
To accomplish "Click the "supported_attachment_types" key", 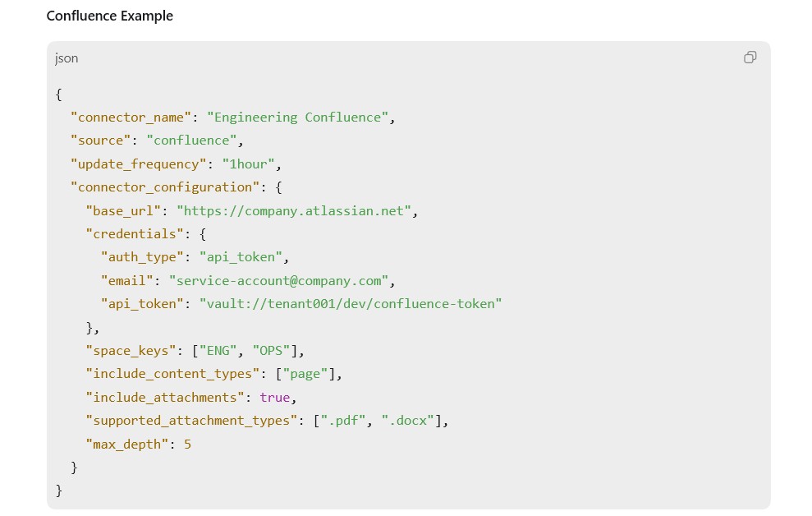I will click(191, 421).
